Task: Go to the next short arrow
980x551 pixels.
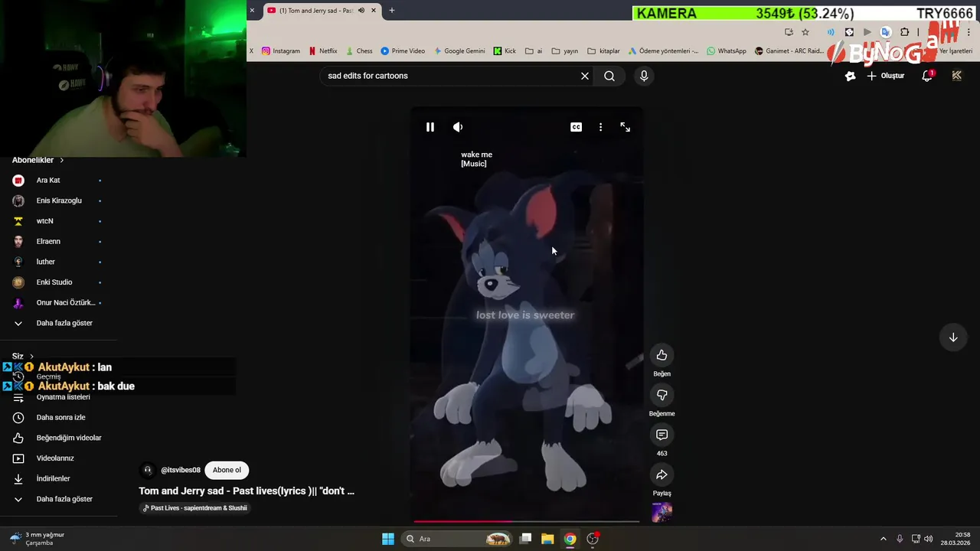Action: tap(953, 337)
